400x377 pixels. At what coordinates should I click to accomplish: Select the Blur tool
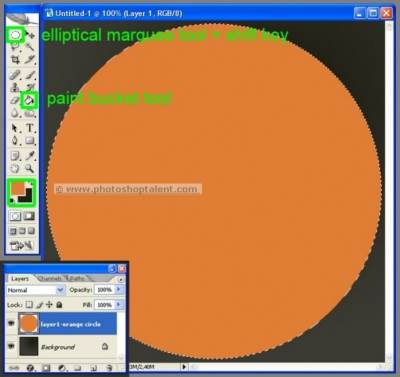pos(15,113)
